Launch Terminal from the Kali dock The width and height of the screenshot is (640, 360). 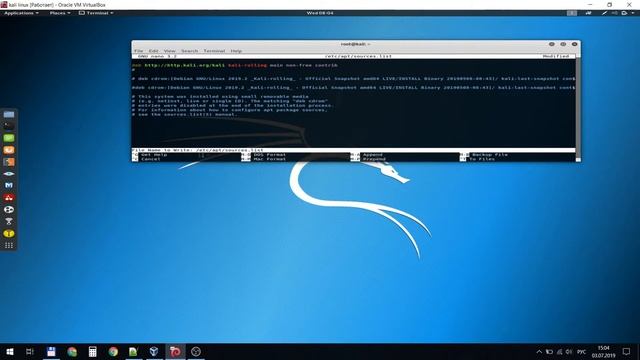(9, 126)
